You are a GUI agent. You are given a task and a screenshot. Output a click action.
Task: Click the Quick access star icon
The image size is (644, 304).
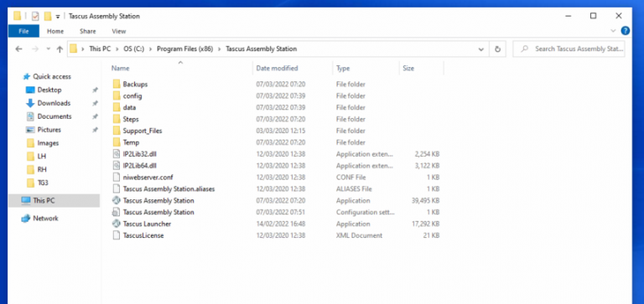point(27,77)
